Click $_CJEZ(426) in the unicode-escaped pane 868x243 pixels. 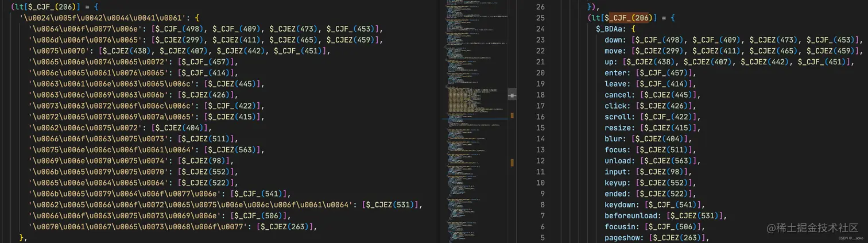click(x=206, y=95)
